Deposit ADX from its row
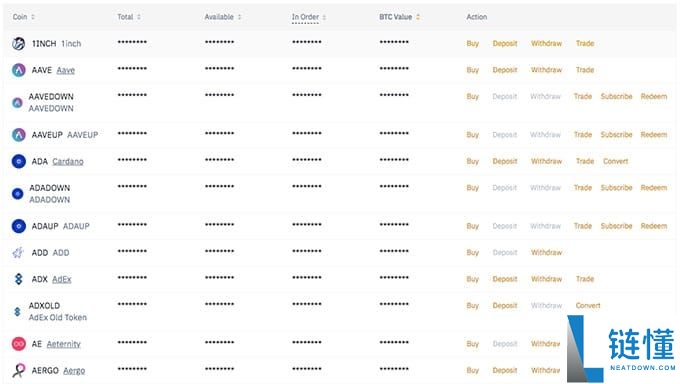The height and width of the screenshot is (384, 680). coord(505,279)
